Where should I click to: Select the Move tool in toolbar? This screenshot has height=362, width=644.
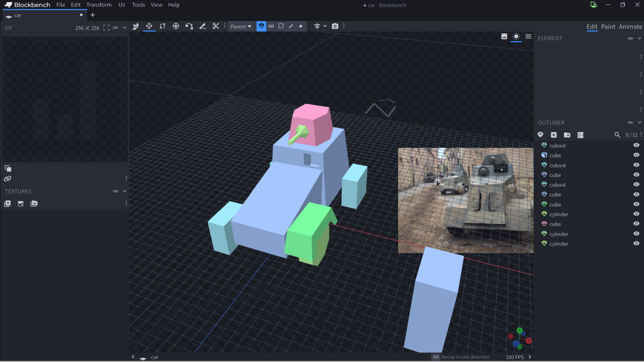[x=149, y=26]
